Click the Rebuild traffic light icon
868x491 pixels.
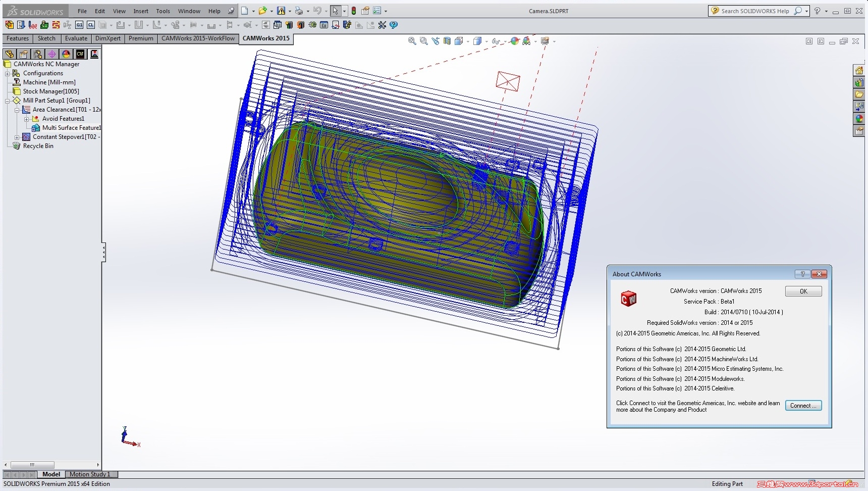pyautogui.click(x=354, y=11)
